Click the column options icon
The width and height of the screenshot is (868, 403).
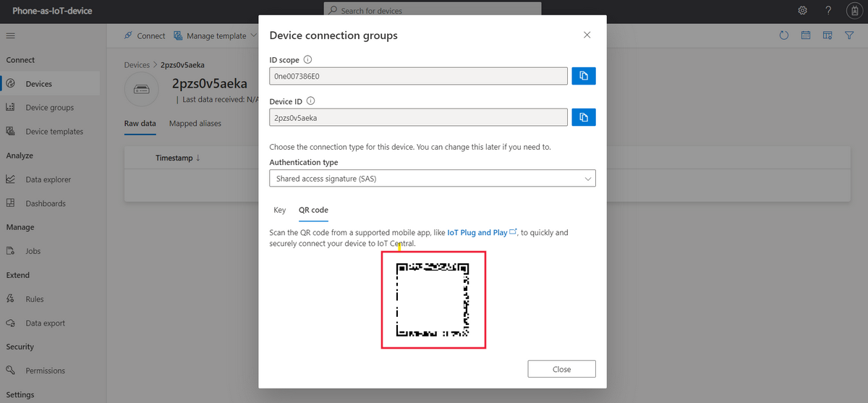click(x=827, y=35)
